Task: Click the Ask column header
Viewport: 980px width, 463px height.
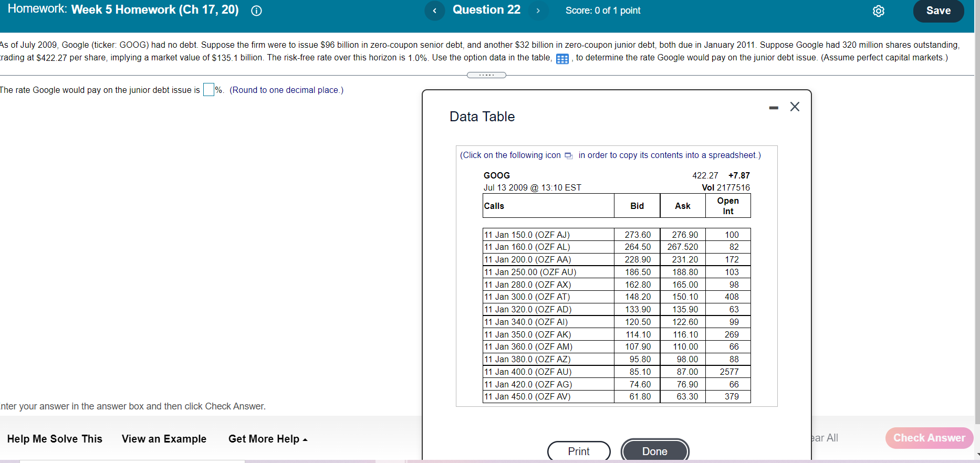Action: 683,206
